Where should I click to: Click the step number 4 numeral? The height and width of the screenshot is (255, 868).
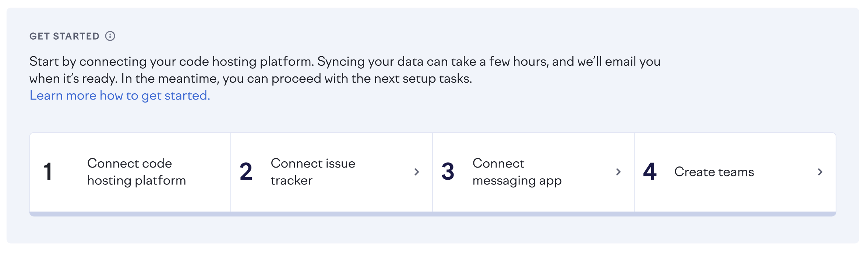[x=650, y=172]
